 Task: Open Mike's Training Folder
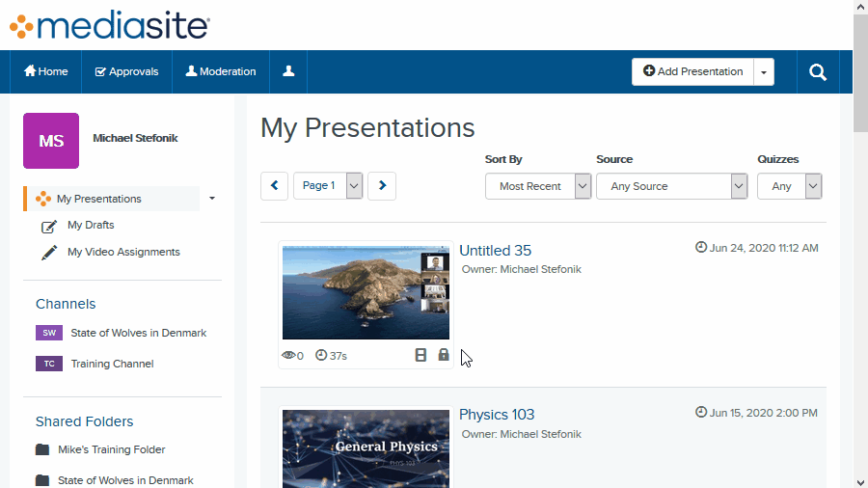(112, 449)
